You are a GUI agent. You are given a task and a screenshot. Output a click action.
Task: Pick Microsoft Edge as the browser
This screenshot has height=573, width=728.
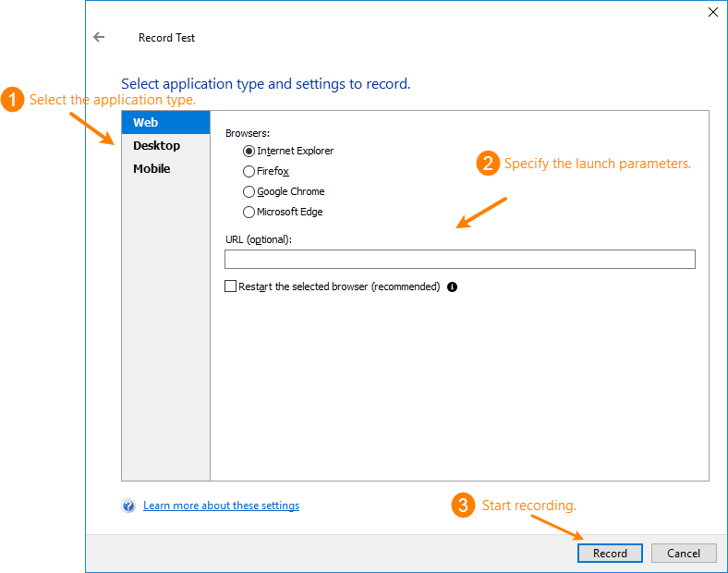tap(249, 212)
